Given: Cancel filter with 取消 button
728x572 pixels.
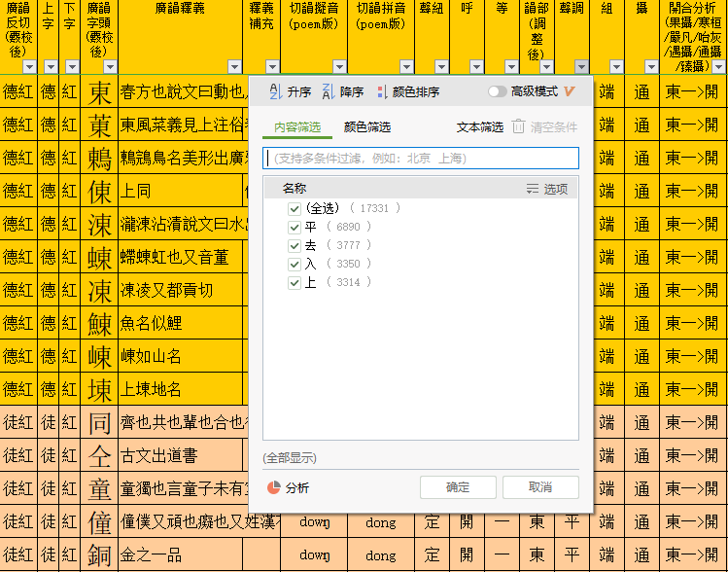Looking at the screenshot, I should pos(540,487).
